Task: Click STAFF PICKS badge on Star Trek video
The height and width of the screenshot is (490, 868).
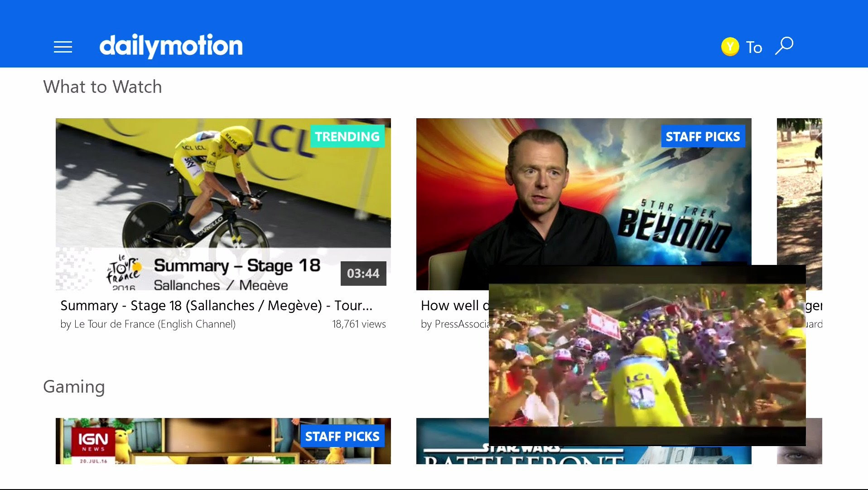Action: click(x=703, y=136)
